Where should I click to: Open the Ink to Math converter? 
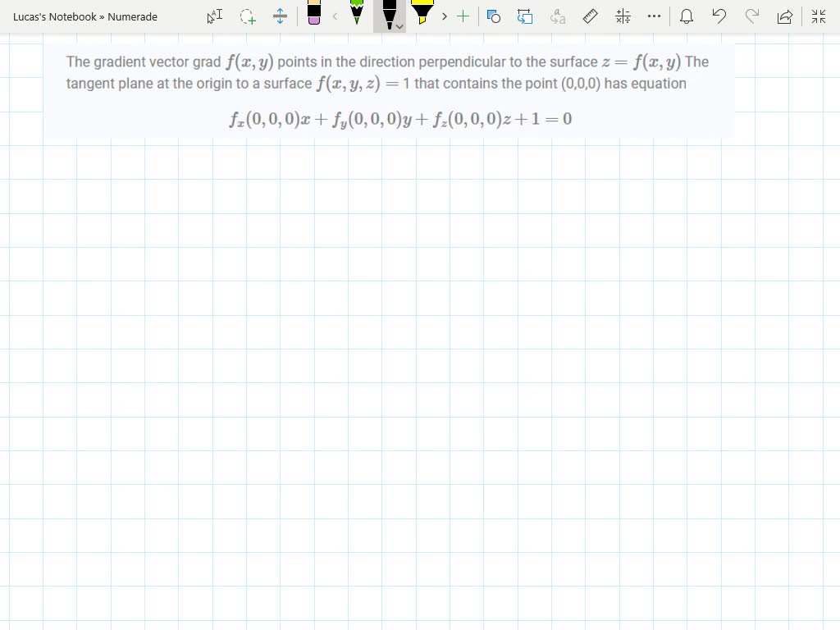click(622, 16)
